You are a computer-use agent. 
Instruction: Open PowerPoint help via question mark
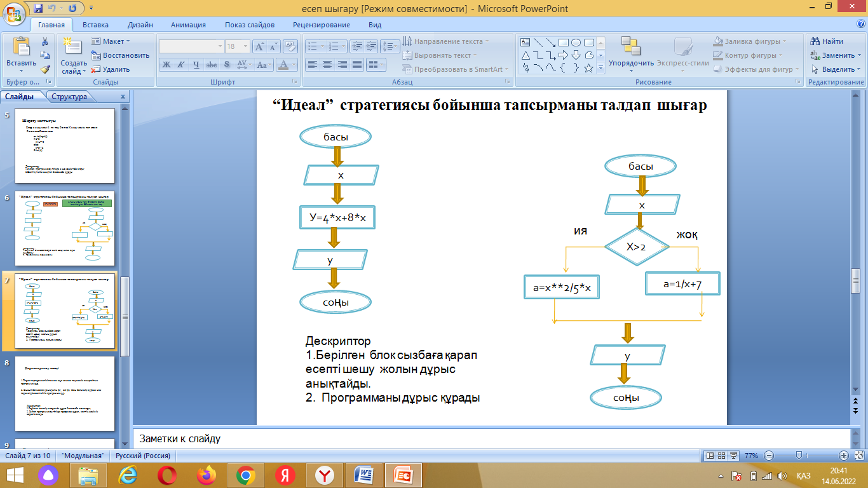tap(861, 24)
